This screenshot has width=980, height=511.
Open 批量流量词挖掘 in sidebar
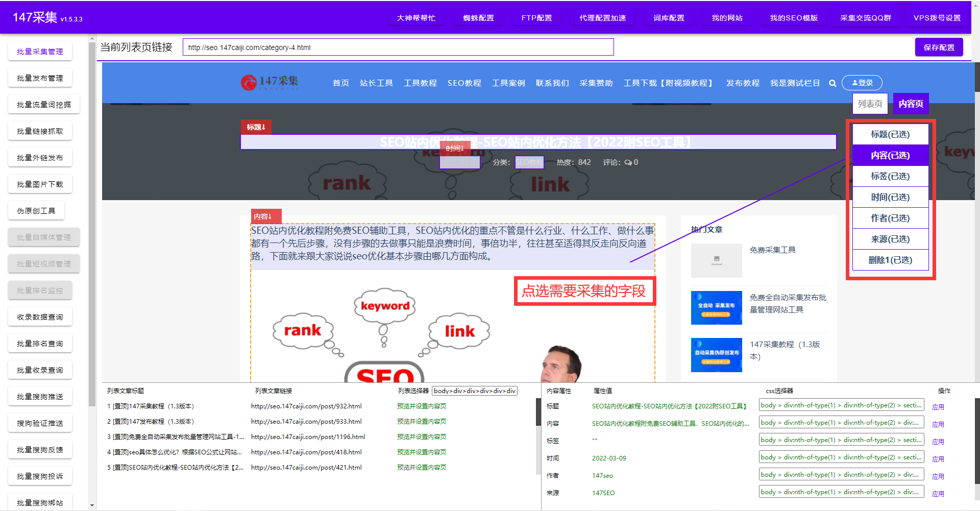click(44, 105)
